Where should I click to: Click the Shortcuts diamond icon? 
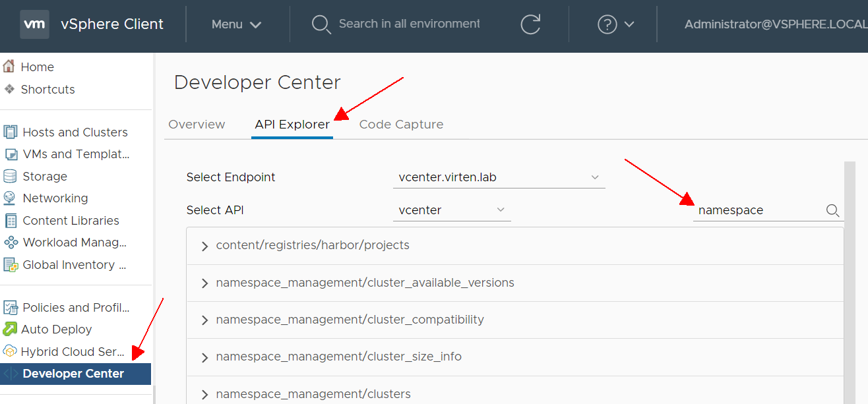9,89
